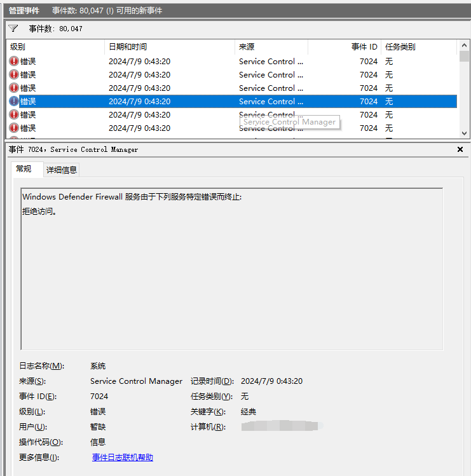This screenshot has width=471, height=476.
Task: Click the 记录时间(D): label
Action: click(212, 381)
